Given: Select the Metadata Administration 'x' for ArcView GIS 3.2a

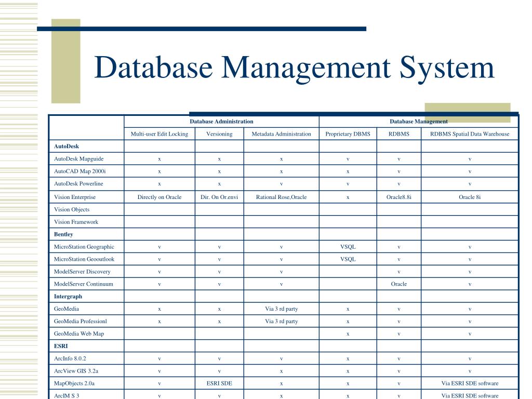Looking at the screenshot, I should [x=281, y=371].
